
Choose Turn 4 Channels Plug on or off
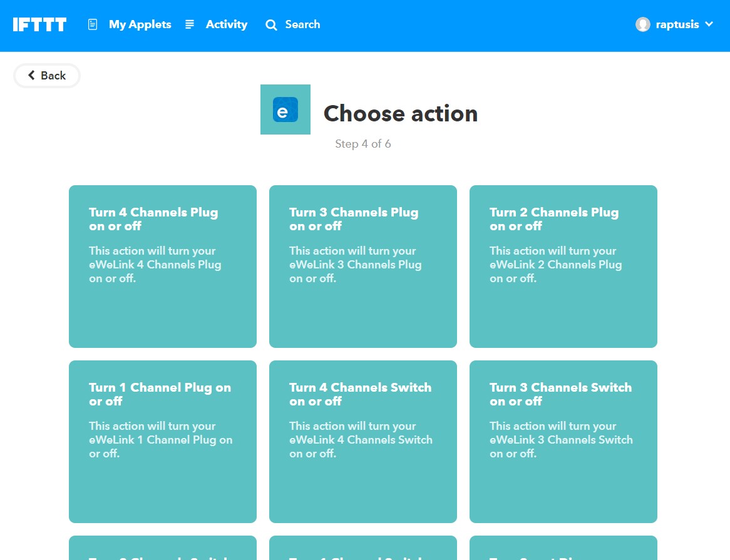[x=163, y=267]
